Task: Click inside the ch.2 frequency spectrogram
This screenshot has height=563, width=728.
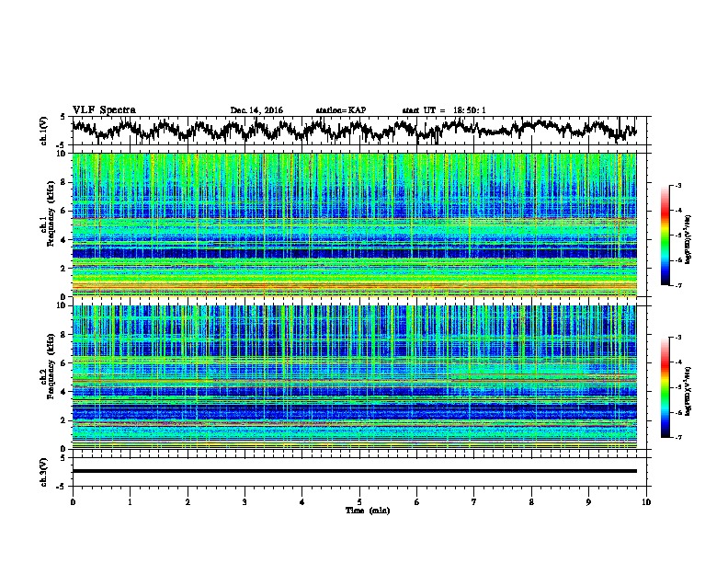Action: [x=354, y=377]
